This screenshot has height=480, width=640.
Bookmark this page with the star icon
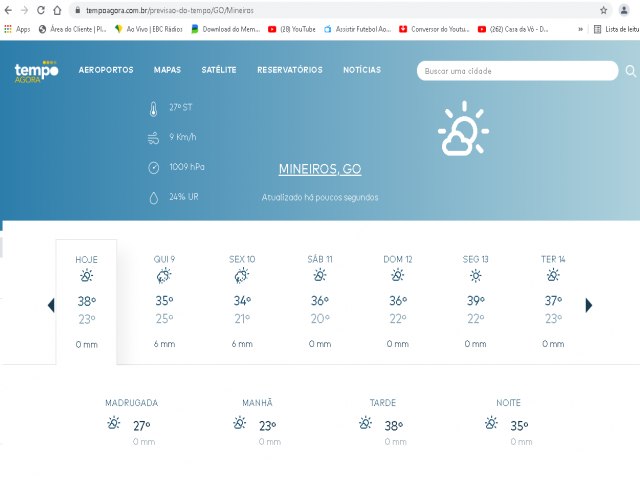(x=603, y=9)
